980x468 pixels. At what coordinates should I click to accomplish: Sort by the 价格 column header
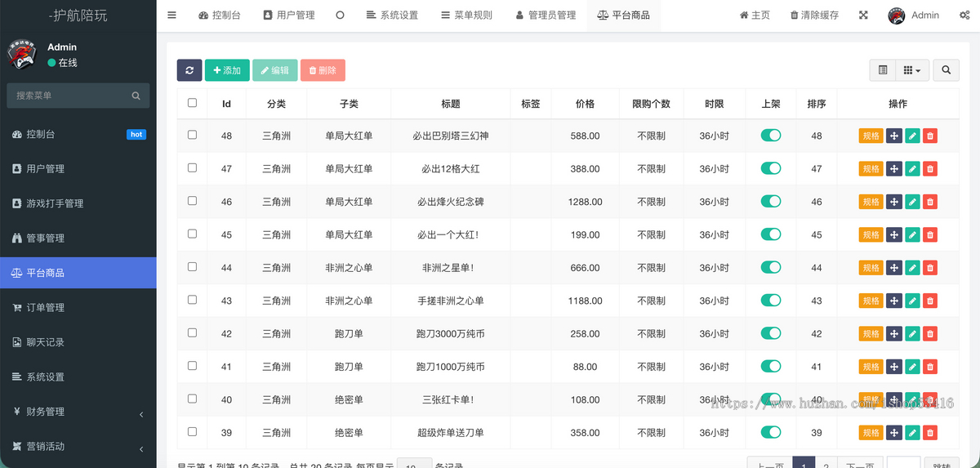coord(585,104)
